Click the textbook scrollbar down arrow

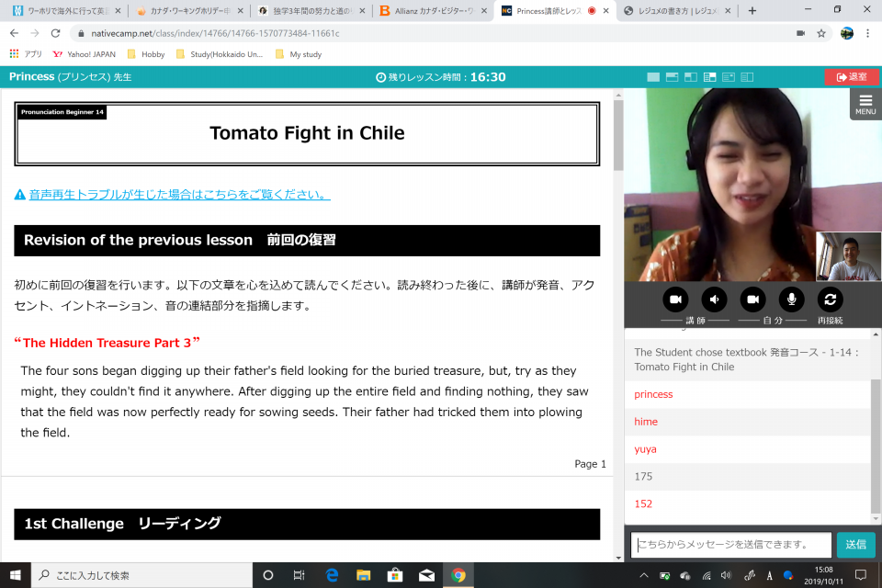pyautogui.click(x=618, y=558)
